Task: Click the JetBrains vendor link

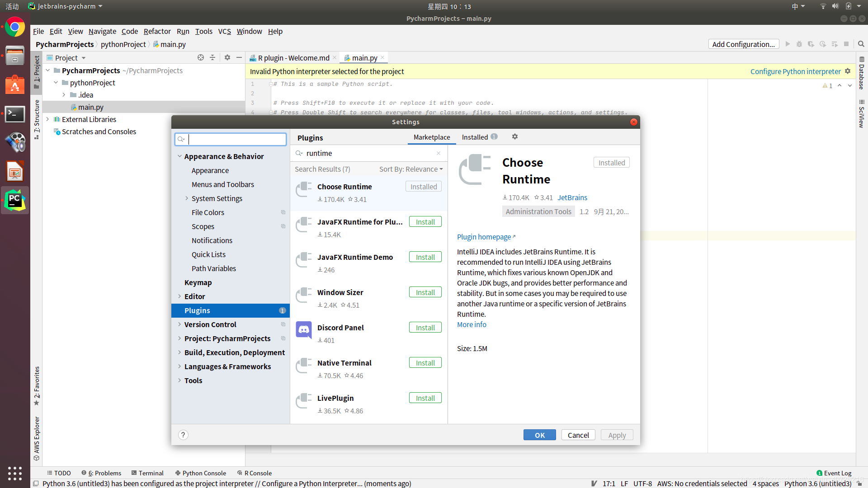Action: [x=572, y=197]
